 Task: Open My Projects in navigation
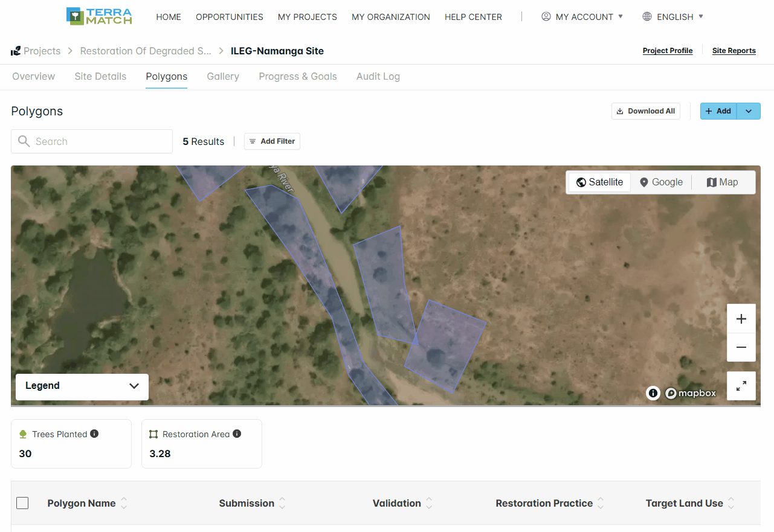tap(308, 17)
